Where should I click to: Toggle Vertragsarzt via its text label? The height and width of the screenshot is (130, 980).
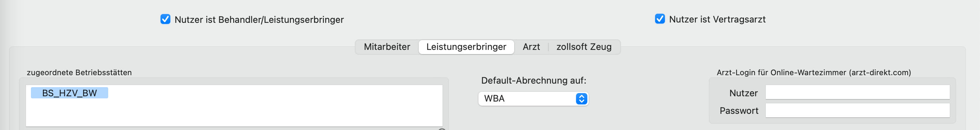[x=717, y=19]
